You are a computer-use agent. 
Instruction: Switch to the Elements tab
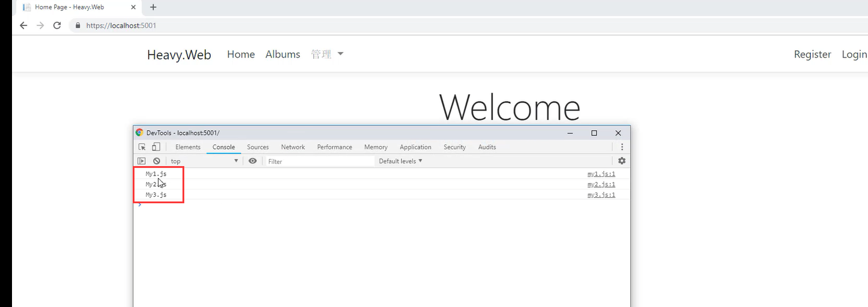pos(188,147)
